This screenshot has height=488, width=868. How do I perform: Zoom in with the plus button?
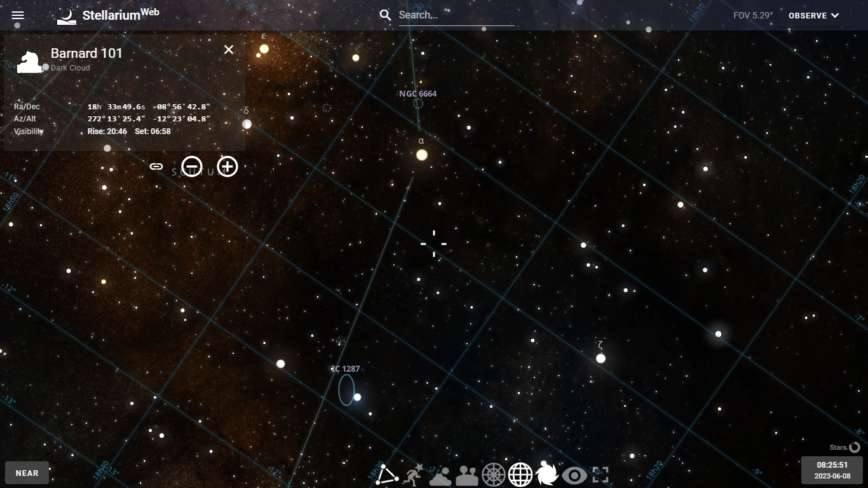tap(227, 166)
